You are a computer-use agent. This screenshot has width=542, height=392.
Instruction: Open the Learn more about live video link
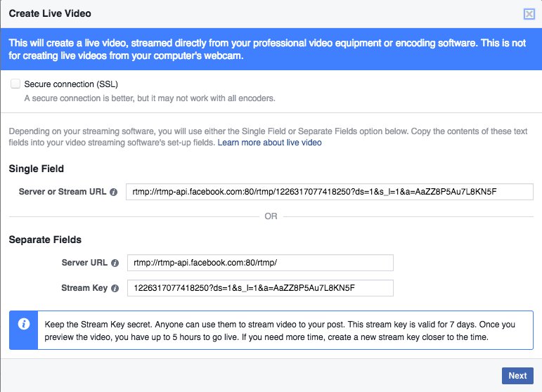(269, 143)
